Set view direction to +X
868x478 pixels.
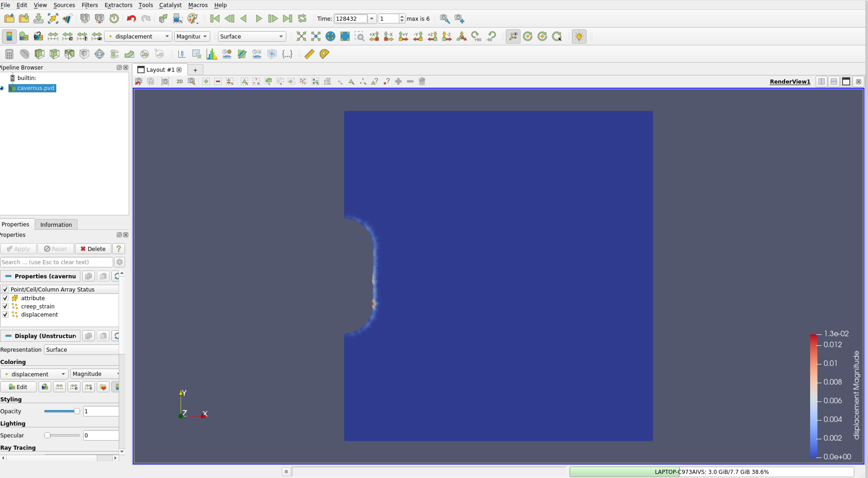374,36
